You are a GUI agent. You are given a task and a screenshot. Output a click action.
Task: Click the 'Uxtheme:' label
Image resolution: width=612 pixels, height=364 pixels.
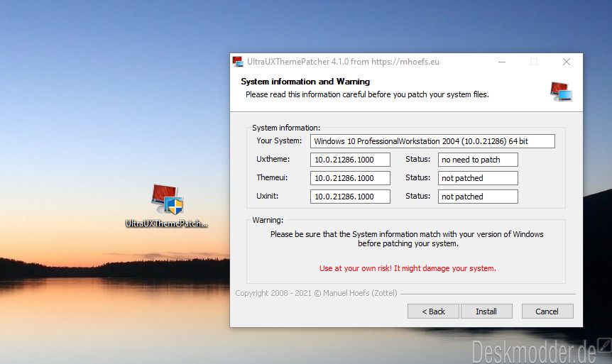point(273,159)
